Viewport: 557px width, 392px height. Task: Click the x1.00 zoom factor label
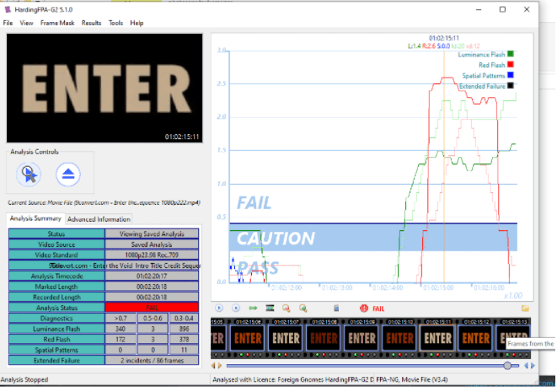[x=513, y=296]
